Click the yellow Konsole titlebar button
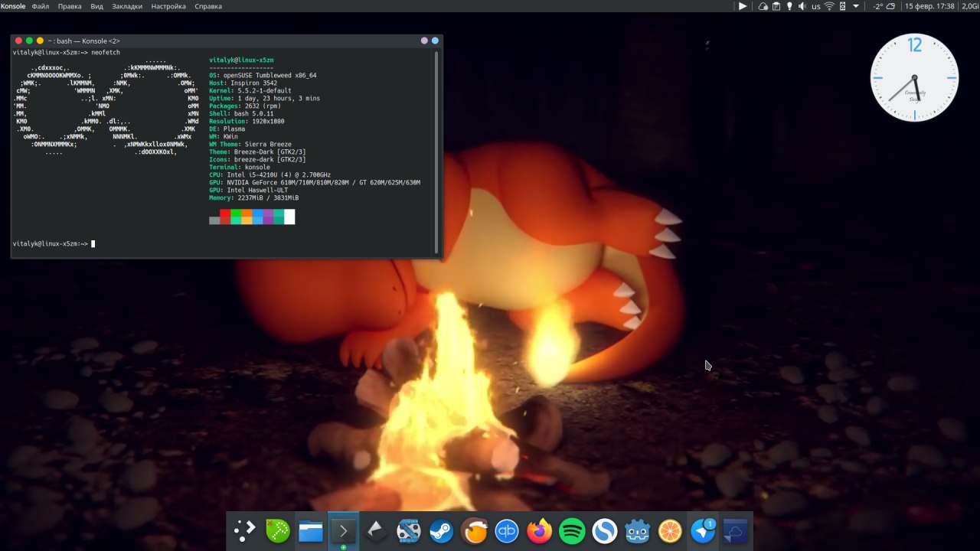 (40, 41)
